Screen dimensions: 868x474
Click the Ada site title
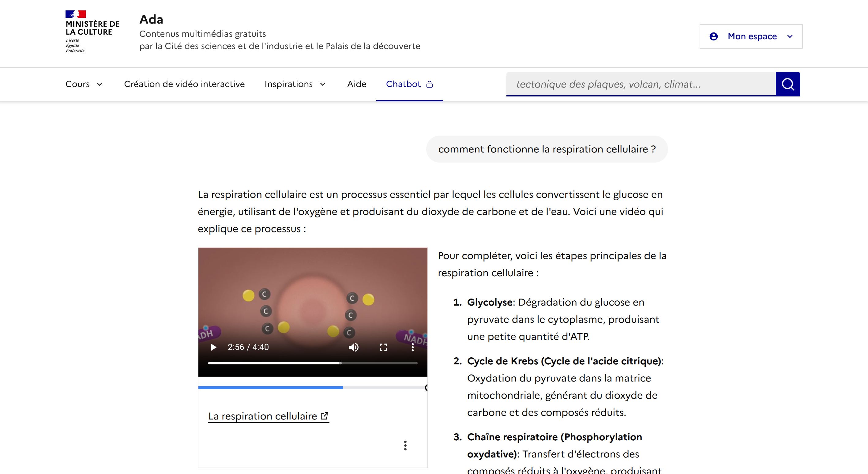click(151, 20)
